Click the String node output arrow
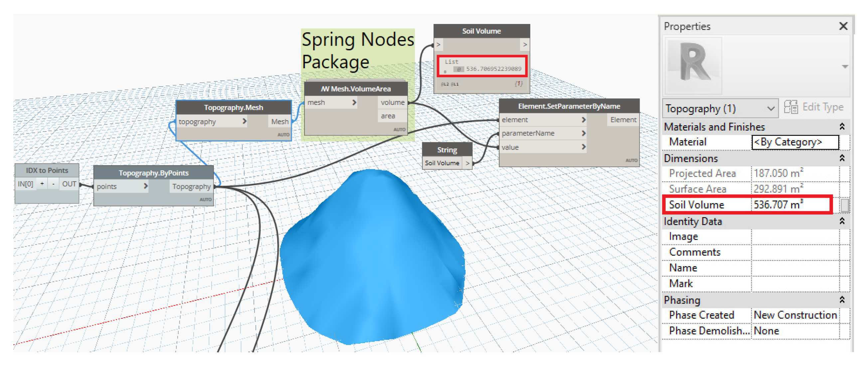 (x=467, y=163)
